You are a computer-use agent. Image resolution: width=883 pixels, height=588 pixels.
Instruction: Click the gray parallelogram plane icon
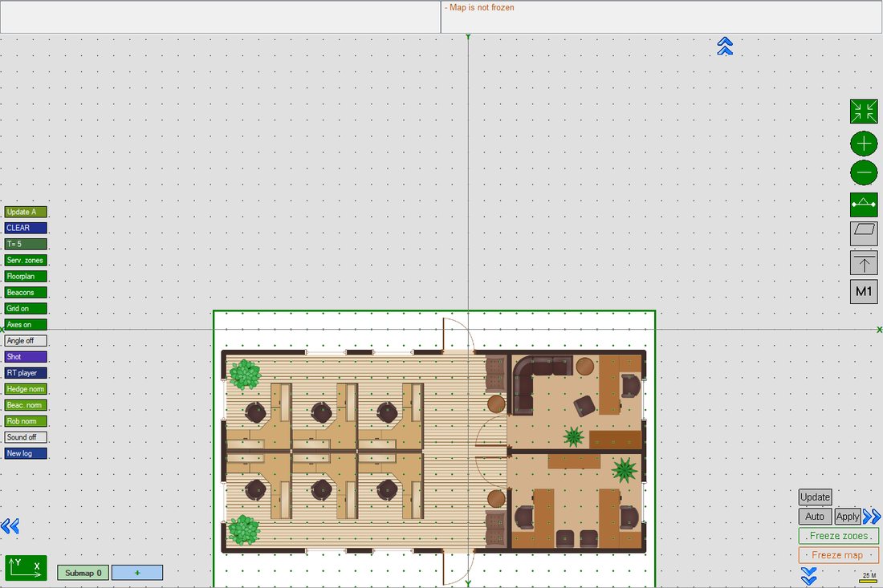tap(863, 233)
